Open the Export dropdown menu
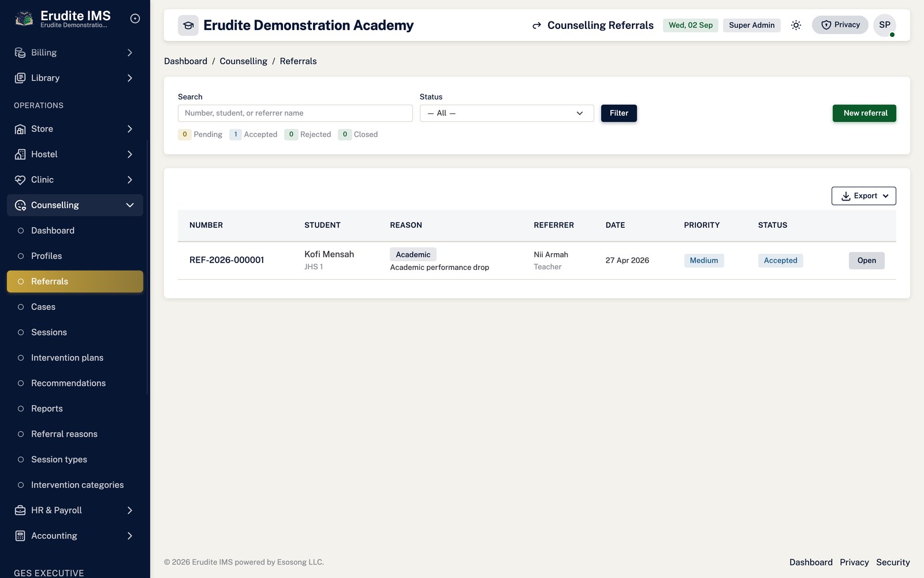924x578 pixels. click(863, 196)
